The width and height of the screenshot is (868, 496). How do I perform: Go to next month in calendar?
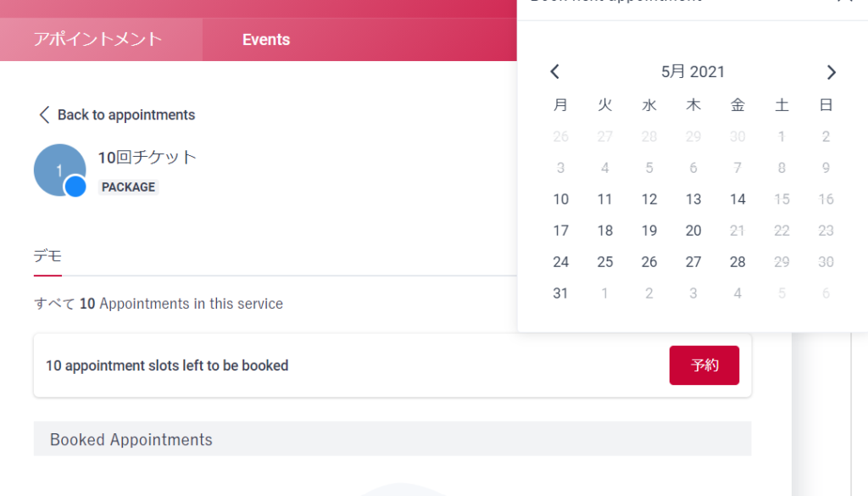(x=831, y=72)
